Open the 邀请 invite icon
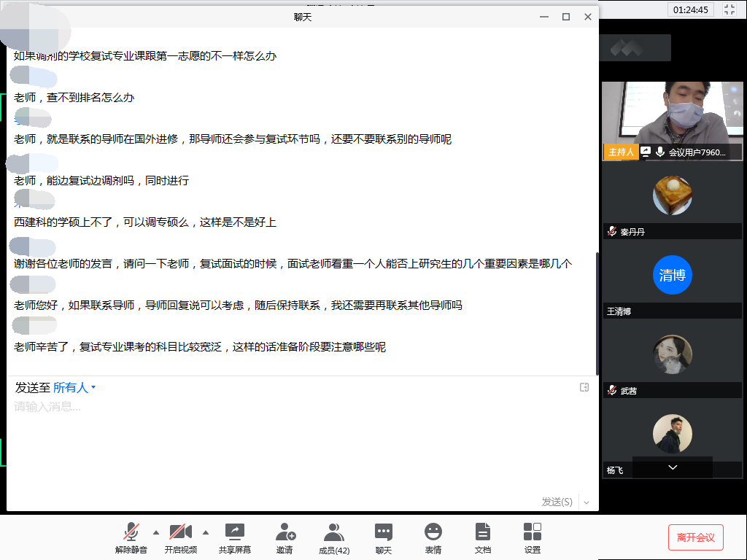This screenshot has height=560, width=747. click(x=285, y=537)
